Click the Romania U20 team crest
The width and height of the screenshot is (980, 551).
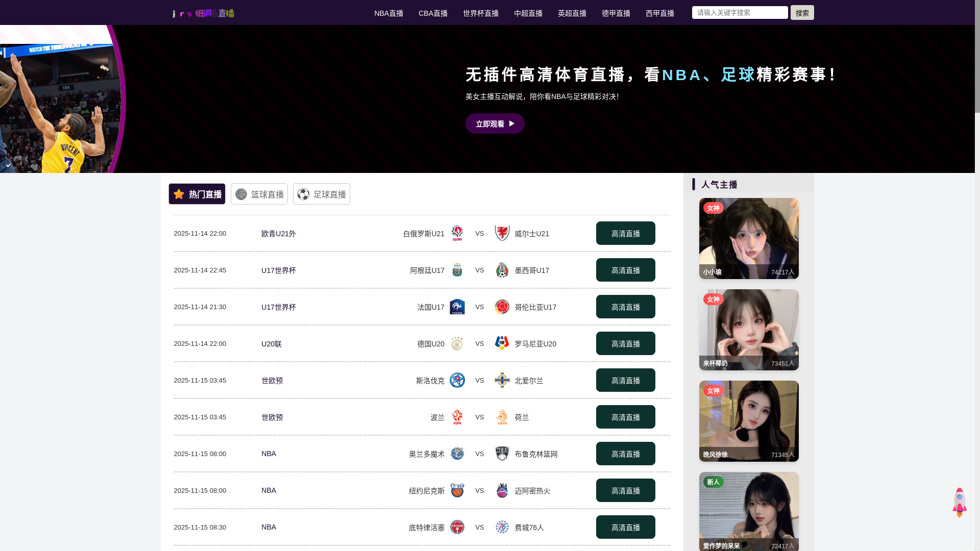tap(502, 343)
